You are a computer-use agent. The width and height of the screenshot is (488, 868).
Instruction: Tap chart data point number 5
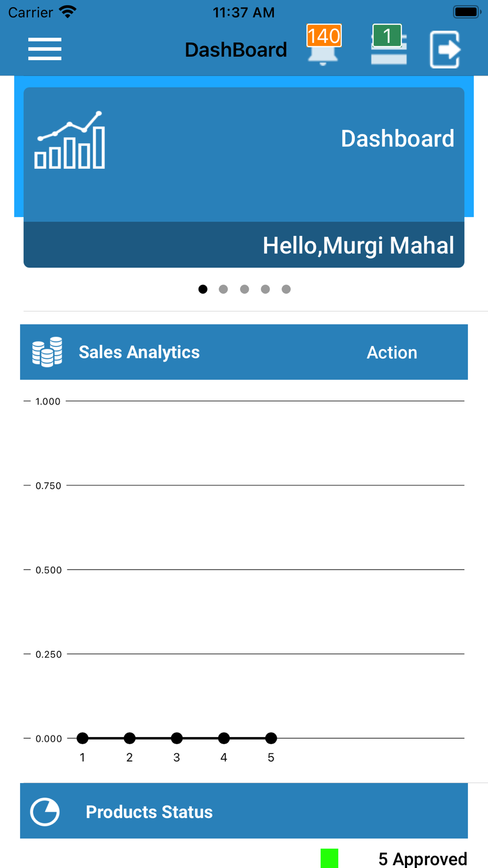(271, 738)
